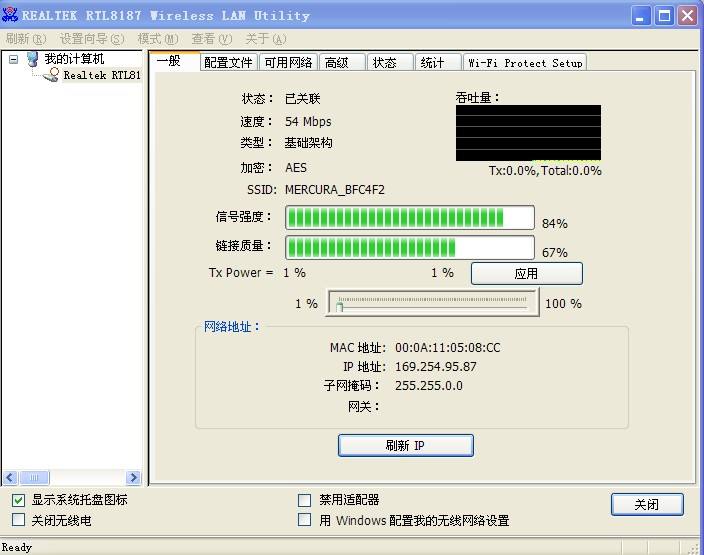This screenshot has width=704, height=555.
Task: Collapse the 我的计算机 tree node
Action: click(x=14, y=59)
